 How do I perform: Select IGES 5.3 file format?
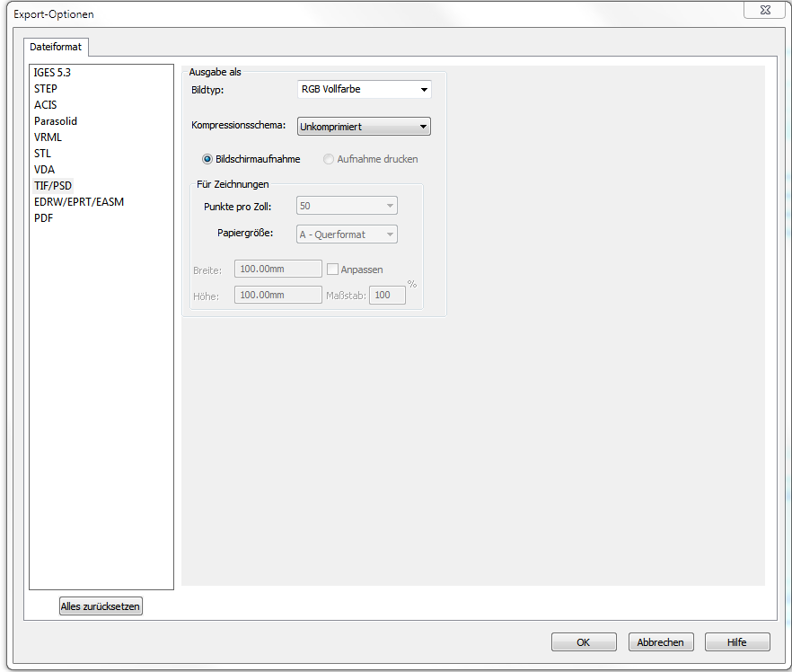tap(52, 73)
